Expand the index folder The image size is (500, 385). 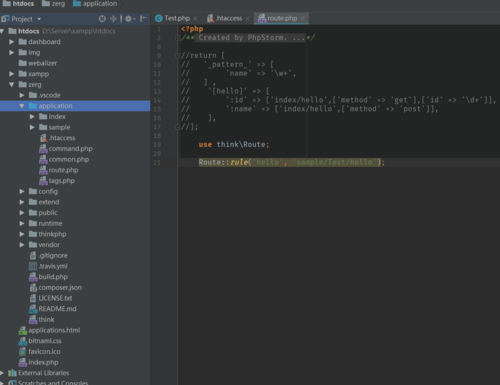[x=32, y=116]
